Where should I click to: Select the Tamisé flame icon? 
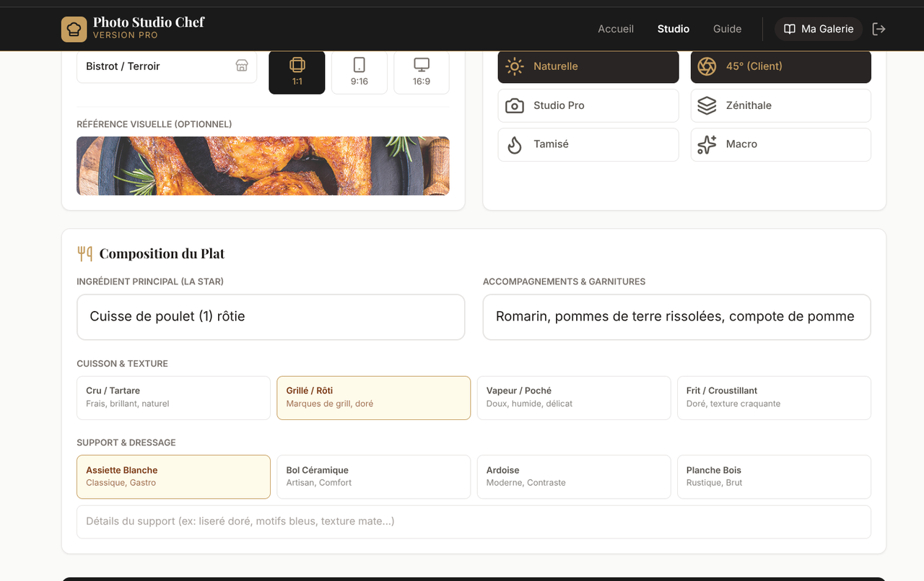click(x=514, y=144)
